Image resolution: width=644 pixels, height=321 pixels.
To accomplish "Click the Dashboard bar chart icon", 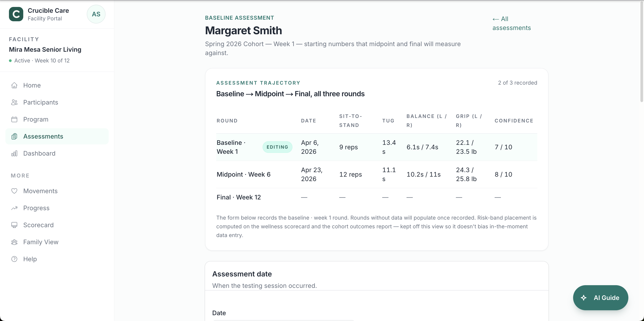I will (14, 153).
